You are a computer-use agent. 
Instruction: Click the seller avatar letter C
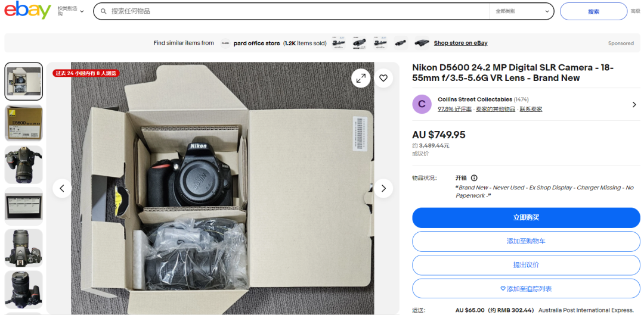[422, 104]
